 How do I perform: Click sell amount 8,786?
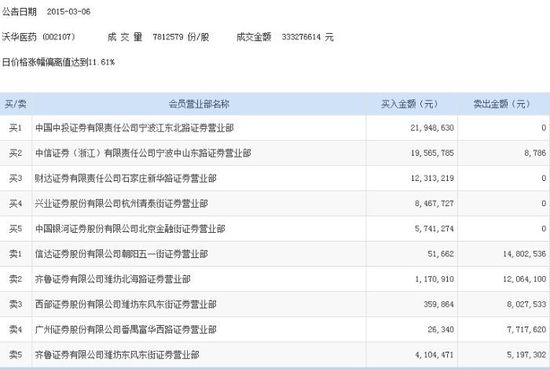tap(535, 153)
